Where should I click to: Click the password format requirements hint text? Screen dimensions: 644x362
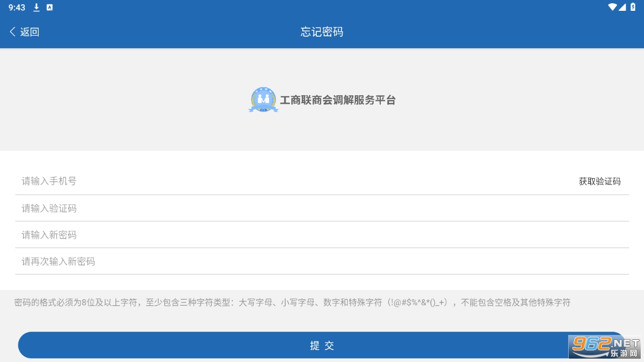[x=292, y=302]
